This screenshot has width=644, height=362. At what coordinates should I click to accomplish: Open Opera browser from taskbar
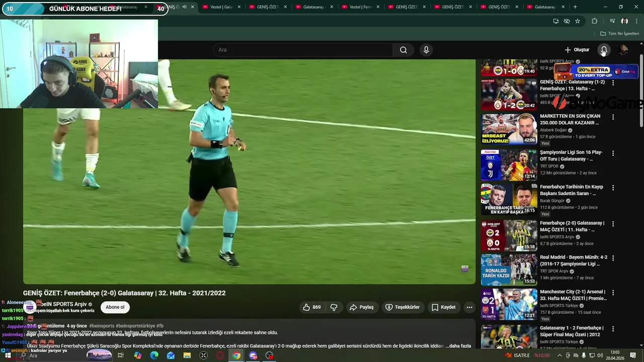click(220, 355)
